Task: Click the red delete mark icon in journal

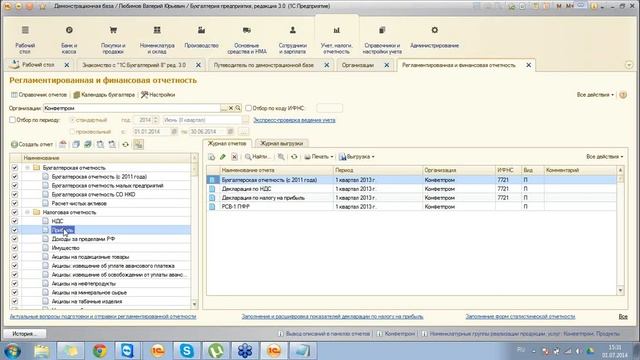Action: (x=234, y=157)
